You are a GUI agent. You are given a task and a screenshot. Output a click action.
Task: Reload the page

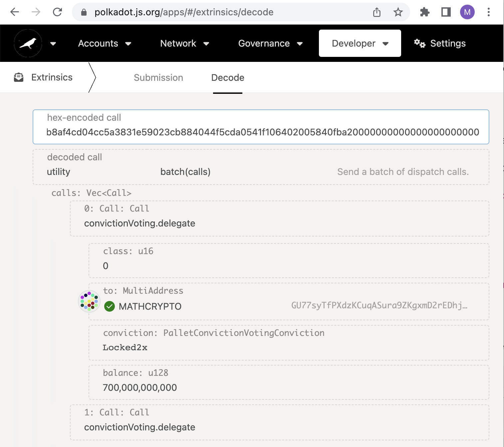(57, 12)
